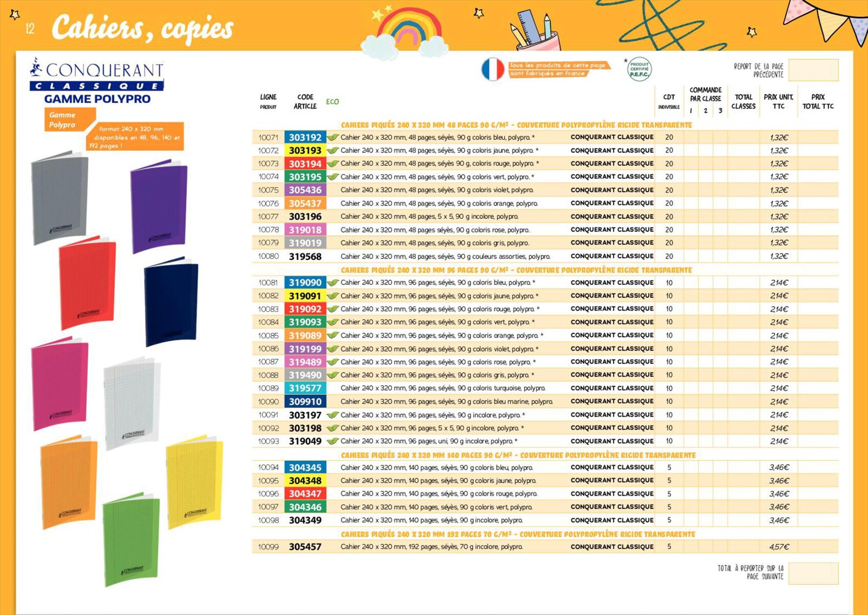Click the eco leaf icon beside code 319490
Viewport: 868px width, 615px height.
tap(333, 375)
